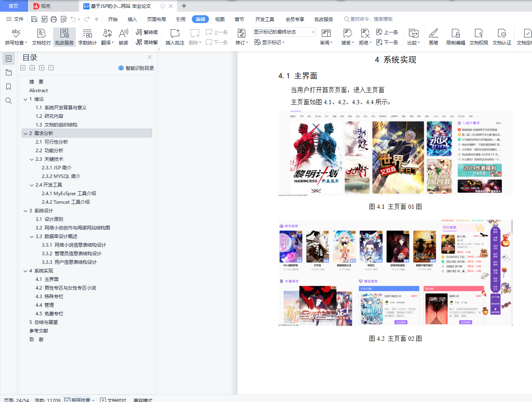This screenshot has width=532, height=402.
Task: Open the 显示标记的最终状态 combo box
Action: point(284,32)
